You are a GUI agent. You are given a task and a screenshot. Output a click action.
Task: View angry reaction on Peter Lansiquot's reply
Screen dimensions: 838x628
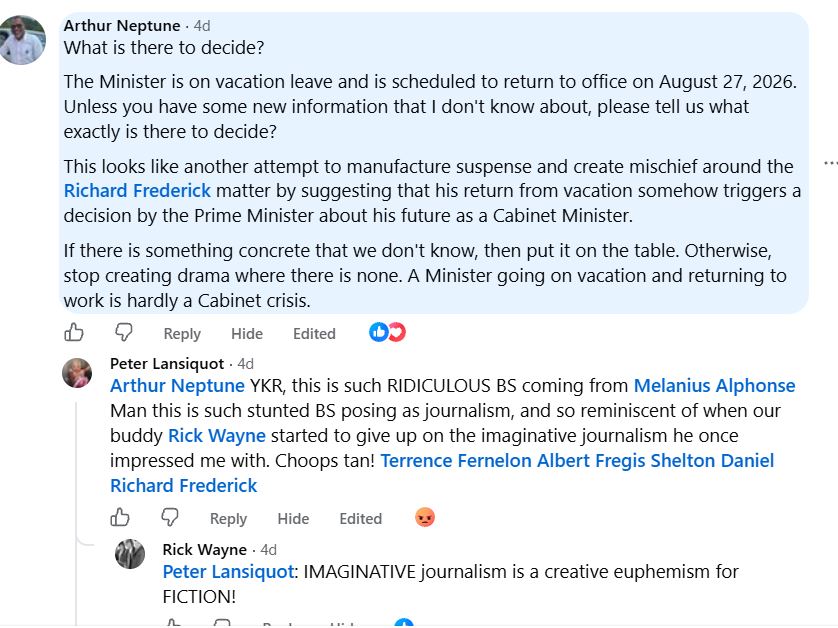425,517
